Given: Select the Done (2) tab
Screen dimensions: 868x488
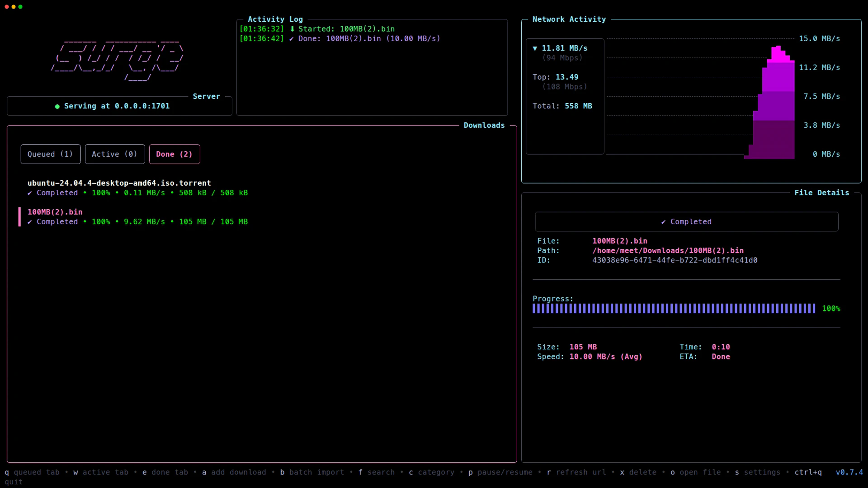Looking at the screenshot, I should (x=175, y=154).
